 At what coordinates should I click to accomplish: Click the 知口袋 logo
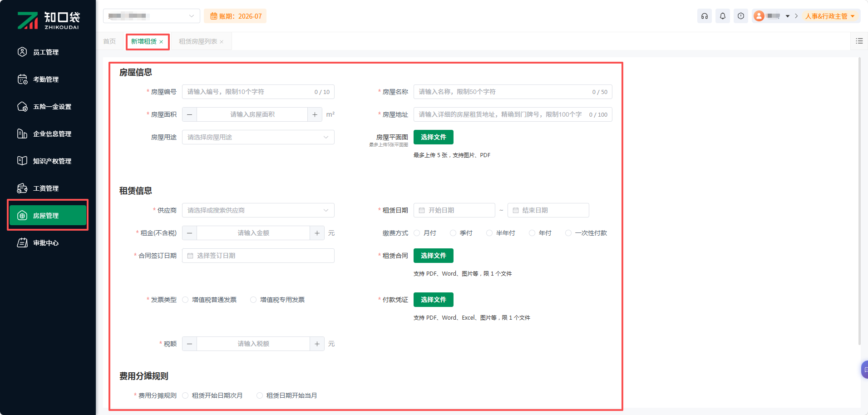click(x=48, y=20)
